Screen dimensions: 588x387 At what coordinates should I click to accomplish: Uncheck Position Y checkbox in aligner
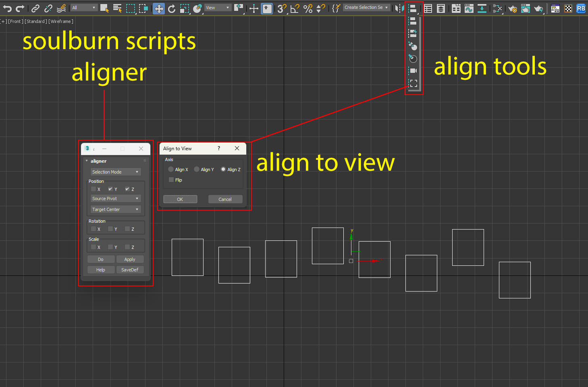(x=110, y=189)
